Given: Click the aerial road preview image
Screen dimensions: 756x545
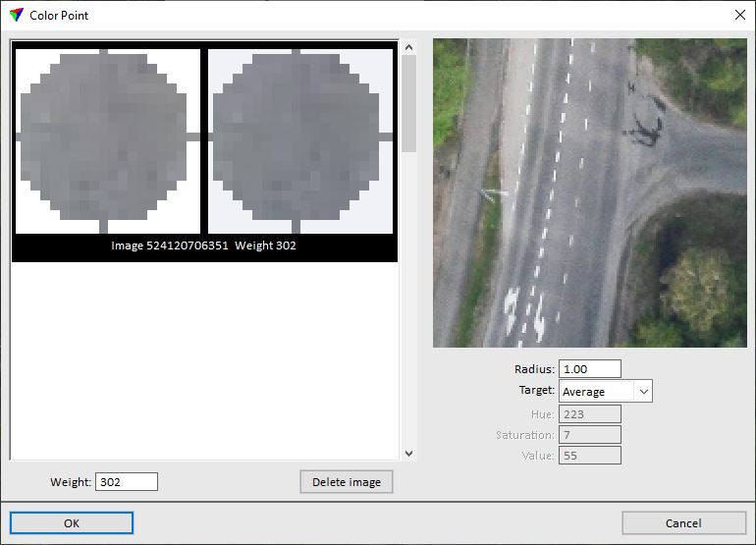Looking at the screenshot, I should (x=589, y=192).
